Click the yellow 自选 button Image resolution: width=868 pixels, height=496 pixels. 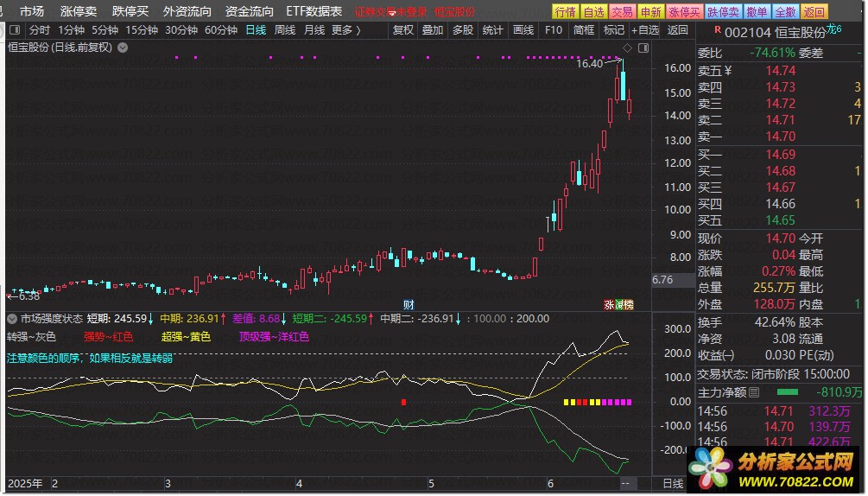click(x=593, y=11)
